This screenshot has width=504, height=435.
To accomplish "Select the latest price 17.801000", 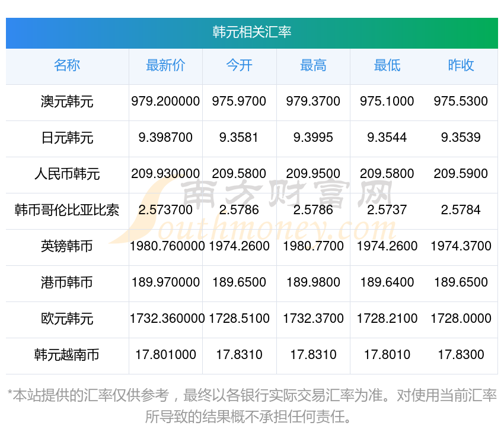I will click(165, 355).
